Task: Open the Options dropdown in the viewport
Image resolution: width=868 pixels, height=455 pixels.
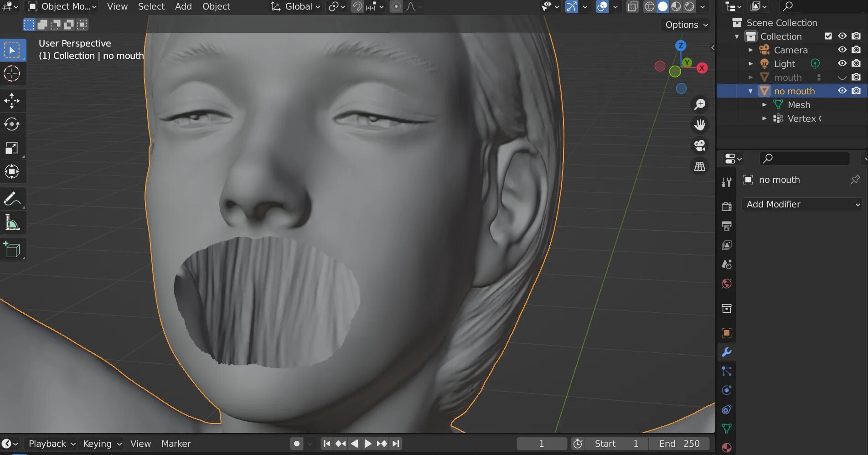Action: point(686,25)
